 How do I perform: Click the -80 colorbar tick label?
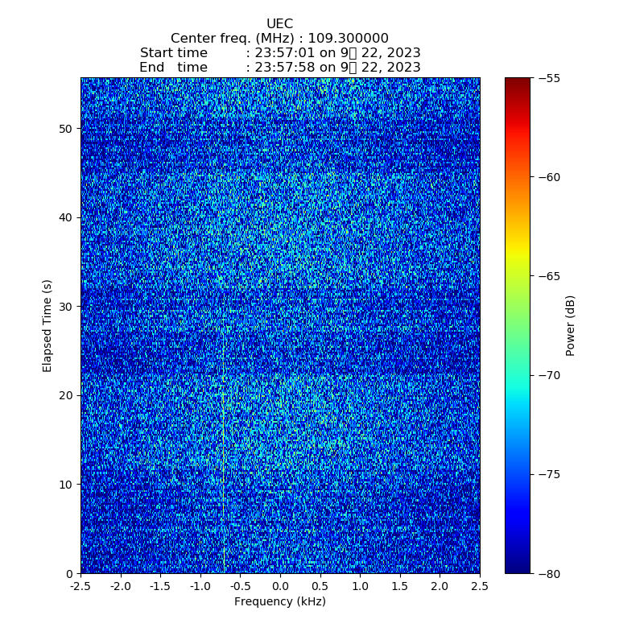coord(551,573)
